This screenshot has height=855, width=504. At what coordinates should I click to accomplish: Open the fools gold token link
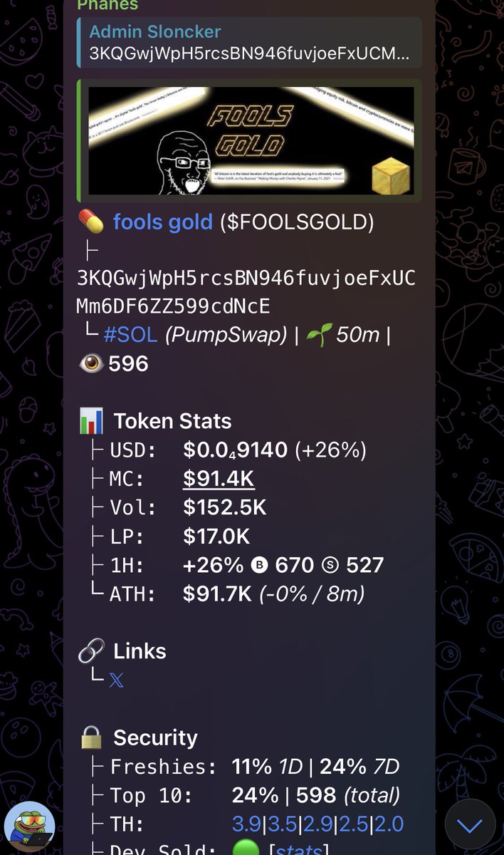pyautogui.click(x=163, y=222)
